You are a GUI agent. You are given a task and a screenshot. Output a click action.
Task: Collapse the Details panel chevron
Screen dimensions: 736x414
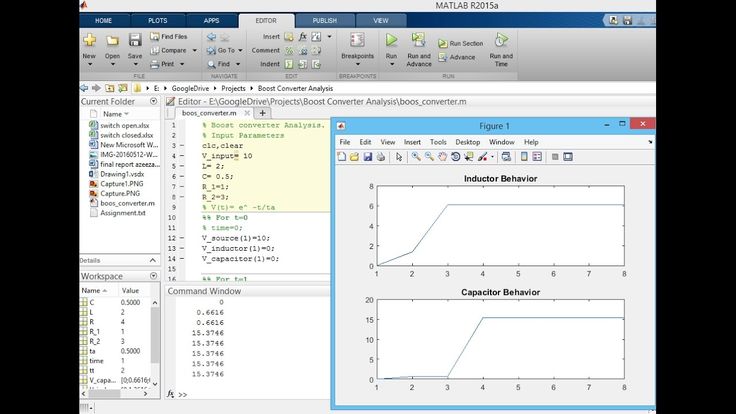pos(153,260)
